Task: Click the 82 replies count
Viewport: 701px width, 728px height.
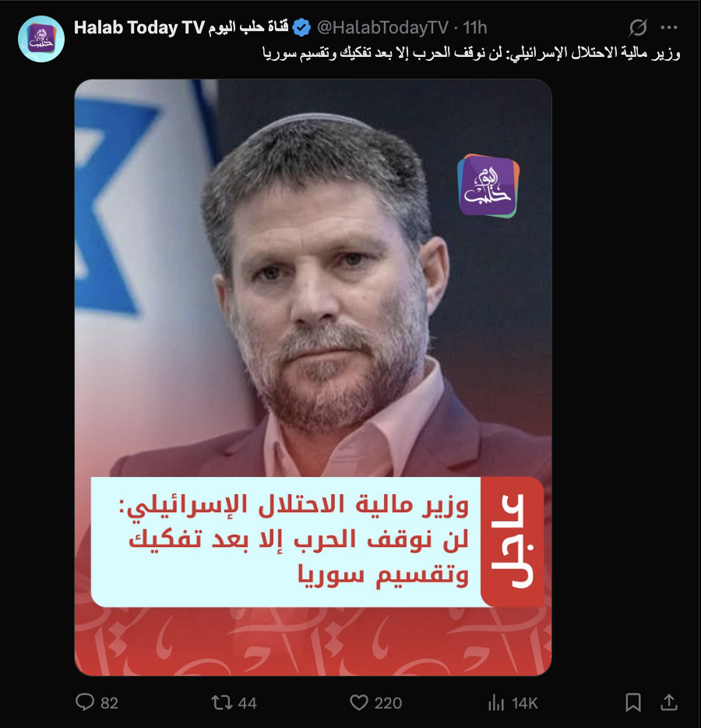Action: pos(110,703)
